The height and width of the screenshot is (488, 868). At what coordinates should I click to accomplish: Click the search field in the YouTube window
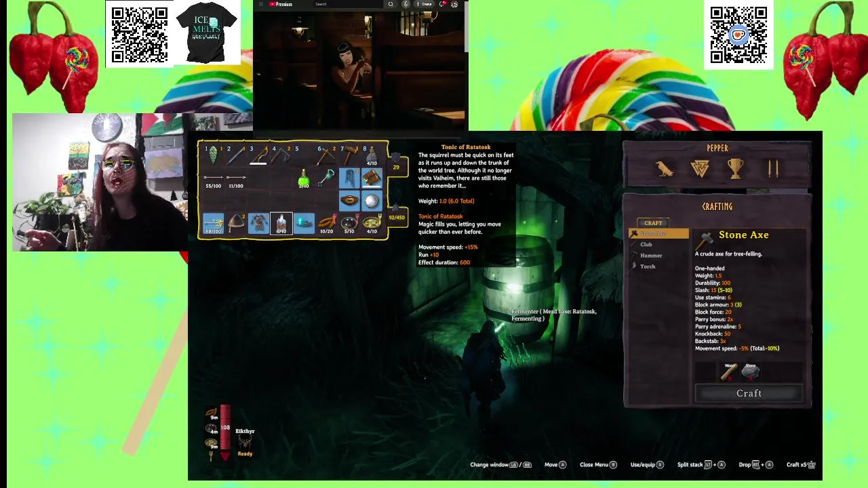click(x=346, y=4)
